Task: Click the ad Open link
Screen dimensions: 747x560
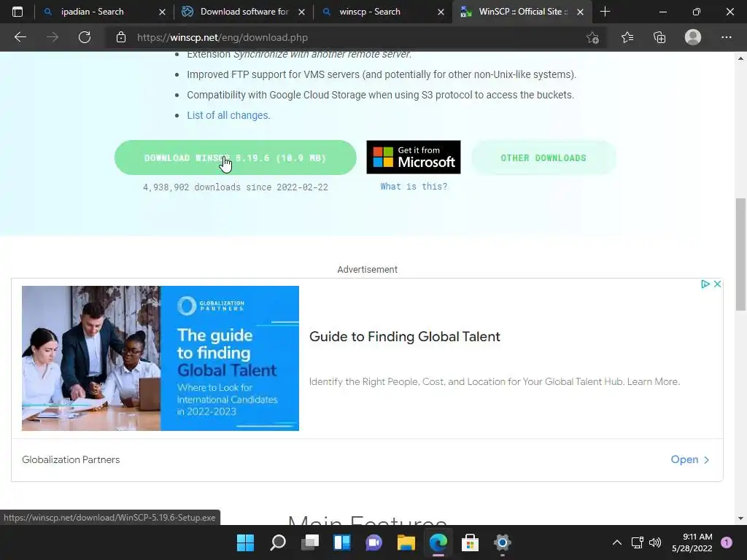Action: [x=690, y=459]
